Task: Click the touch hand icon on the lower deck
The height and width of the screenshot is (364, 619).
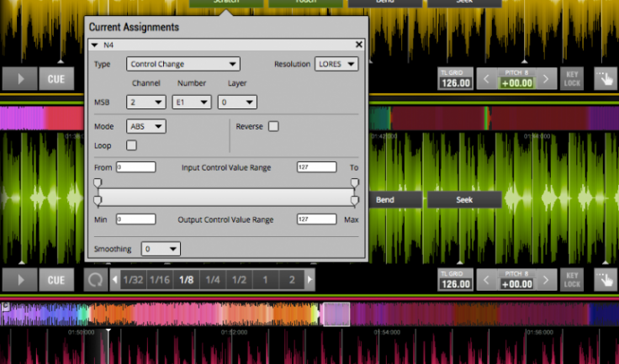Action: (603, 280)
